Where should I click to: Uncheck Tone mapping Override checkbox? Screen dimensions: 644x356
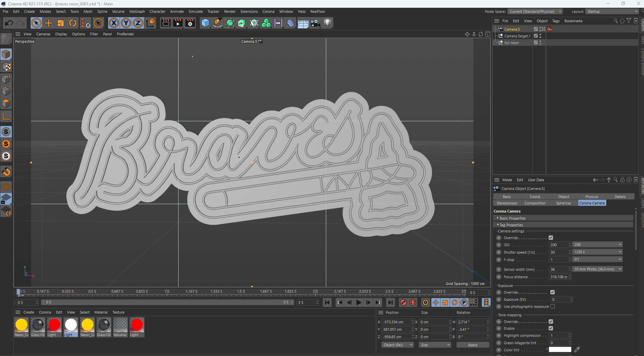[x=551, y=322]
